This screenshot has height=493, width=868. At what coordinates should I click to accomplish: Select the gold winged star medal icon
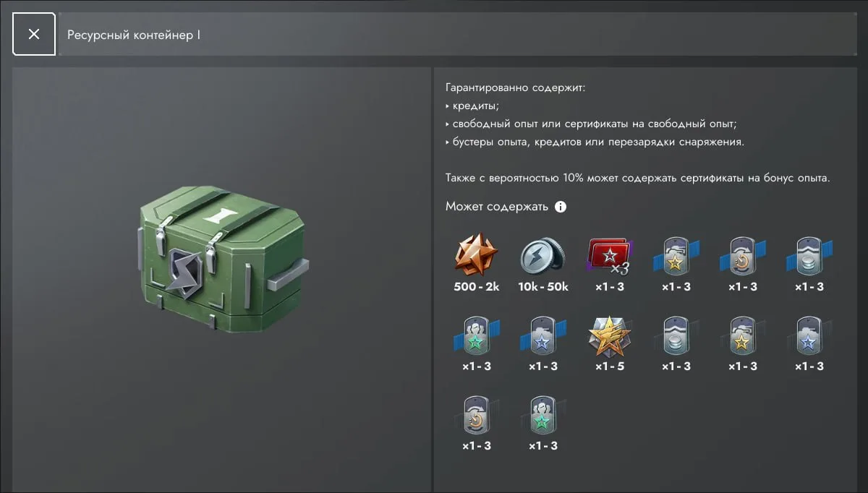[610, 336]
